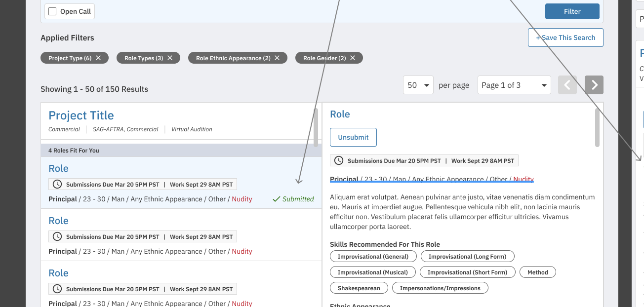
Task: Click the 'Showing 1 - 50 of 150 Results' text
Action: pos(94,89)
